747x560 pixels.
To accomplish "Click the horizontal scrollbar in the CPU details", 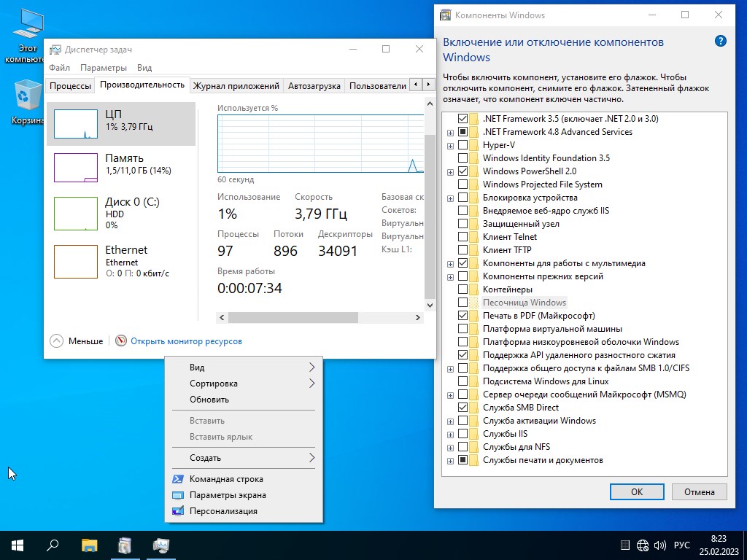I will click(x=293, y=318).
